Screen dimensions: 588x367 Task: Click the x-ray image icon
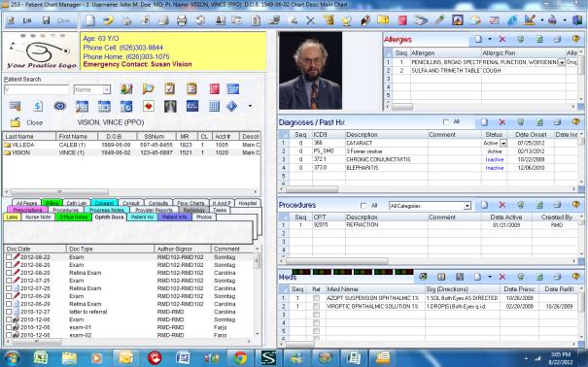[170, 107]
